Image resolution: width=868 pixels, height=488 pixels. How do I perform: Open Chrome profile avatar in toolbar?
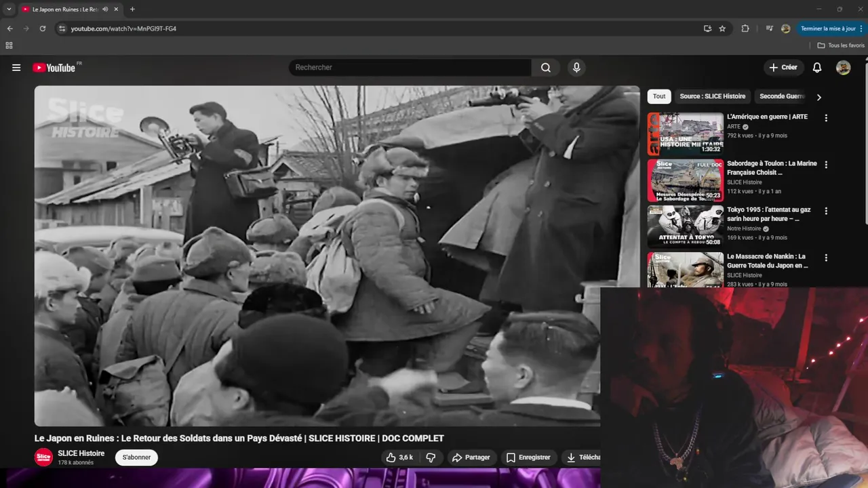click(785, 28)
